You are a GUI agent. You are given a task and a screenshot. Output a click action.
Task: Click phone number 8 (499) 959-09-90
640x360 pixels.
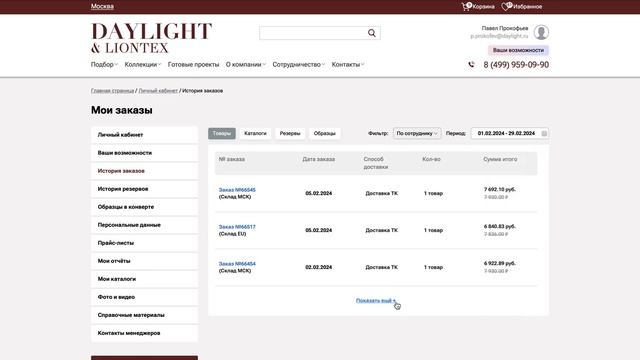pyautogui.click(x=516, y=64)
